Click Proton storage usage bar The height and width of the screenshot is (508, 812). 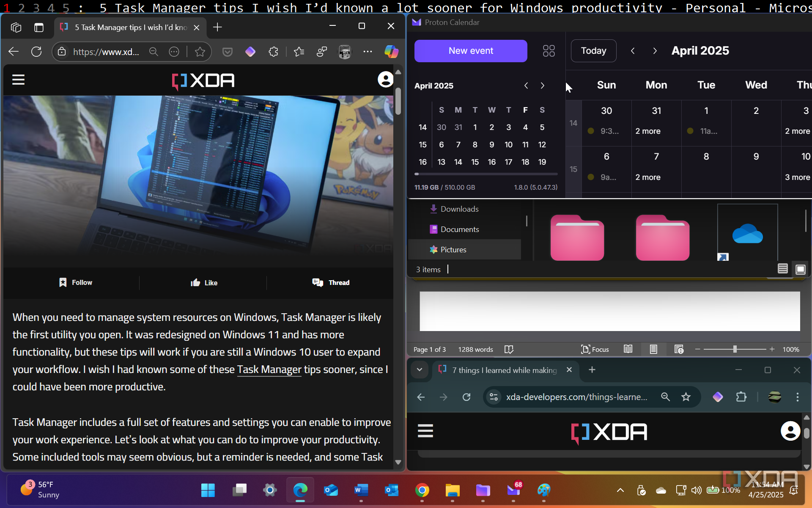click(486, 174)
